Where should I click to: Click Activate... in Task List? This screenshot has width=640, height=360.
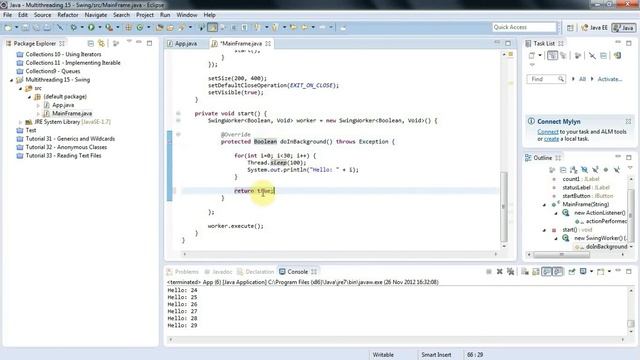tap(610, 79)
